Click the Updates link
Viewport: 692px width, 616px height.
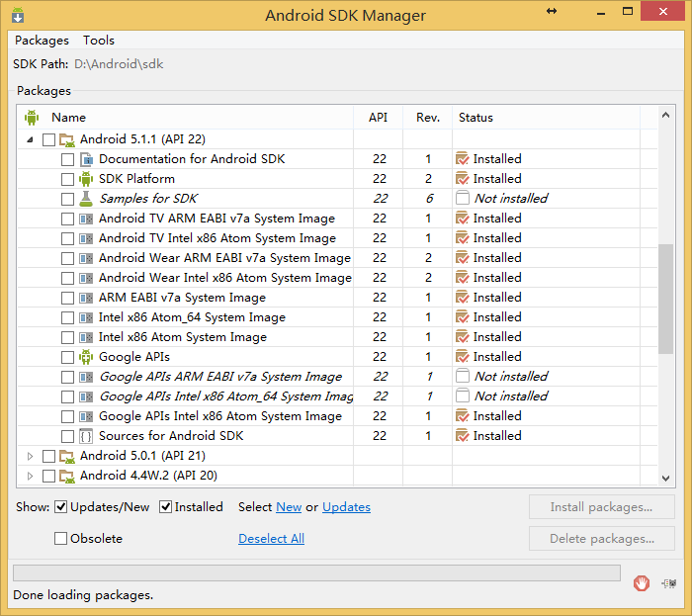click(346, 507)
